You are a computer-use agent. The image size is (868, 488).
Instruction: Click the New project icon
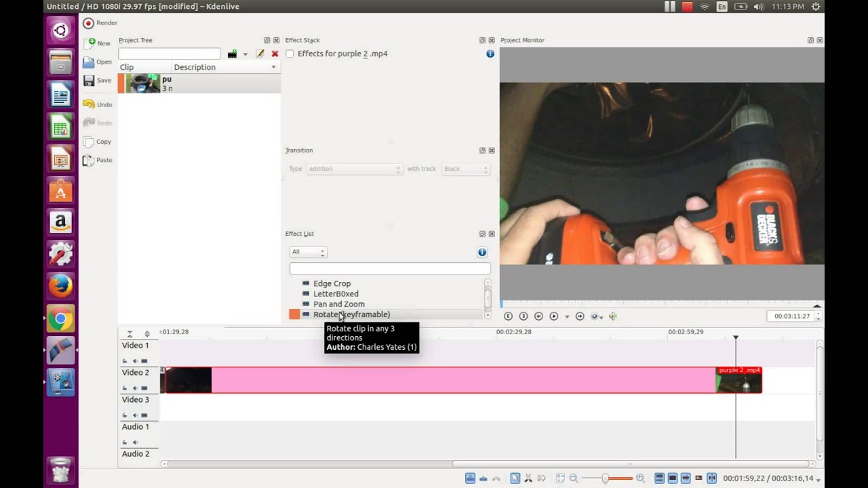point(89,43)
